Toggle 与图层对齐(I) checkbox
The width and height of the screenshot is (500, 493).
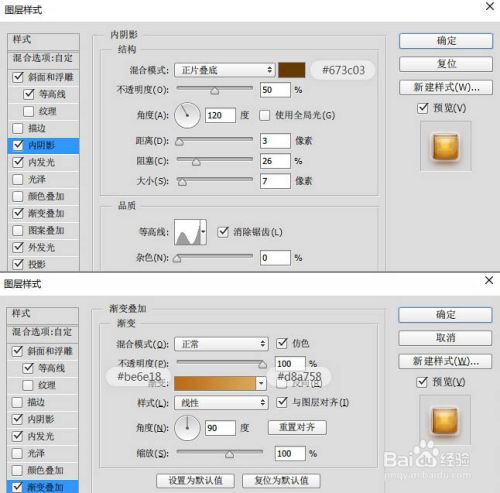282,402
